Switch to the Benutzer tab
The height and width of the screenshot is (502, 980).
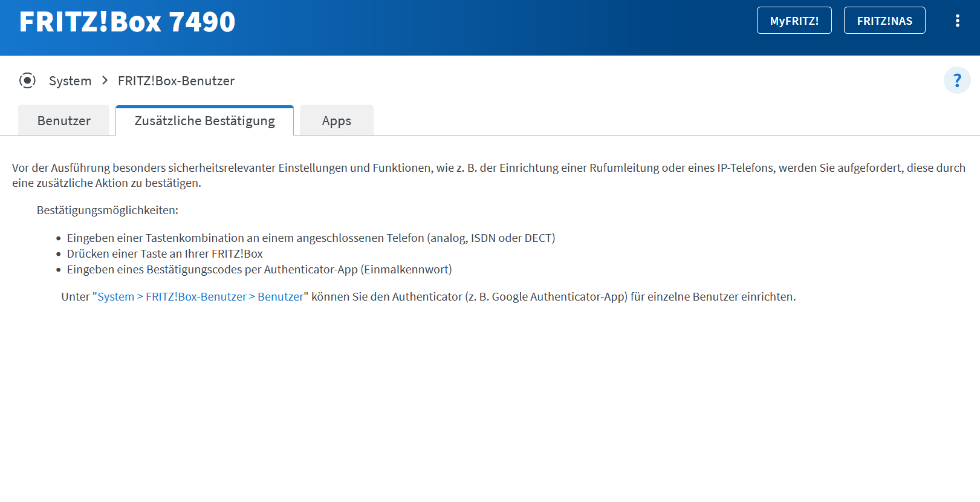pyautogui.click(x=64, y=120)
